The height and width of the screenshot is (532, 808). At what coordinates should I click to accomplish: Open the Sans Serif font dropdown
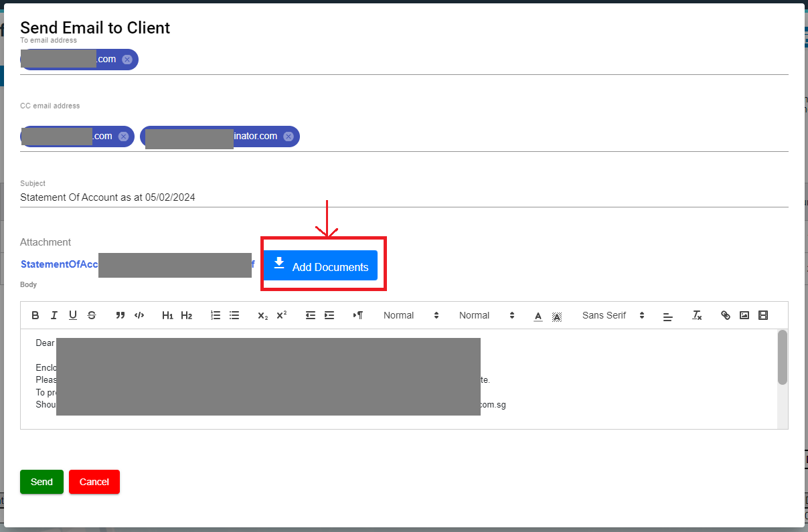[613, 315]
